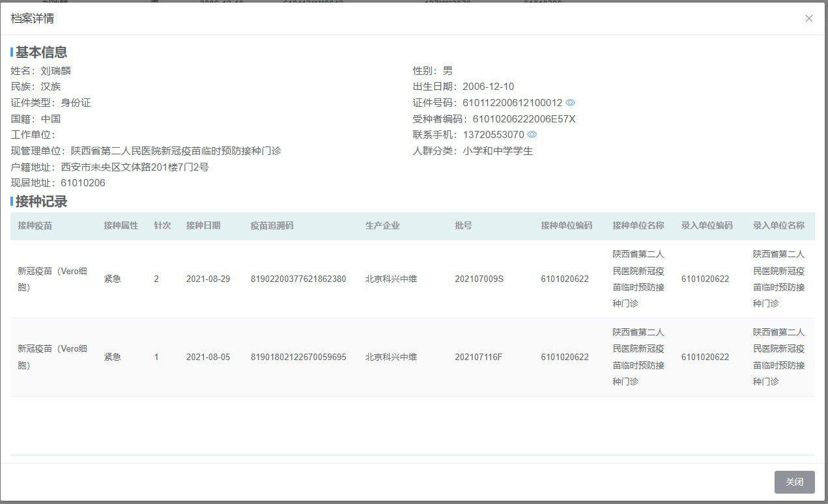Click the 疫苗追溯码 column header
Image resolution: width=828 pixels, height=504 pixels.
click(272, 225)
